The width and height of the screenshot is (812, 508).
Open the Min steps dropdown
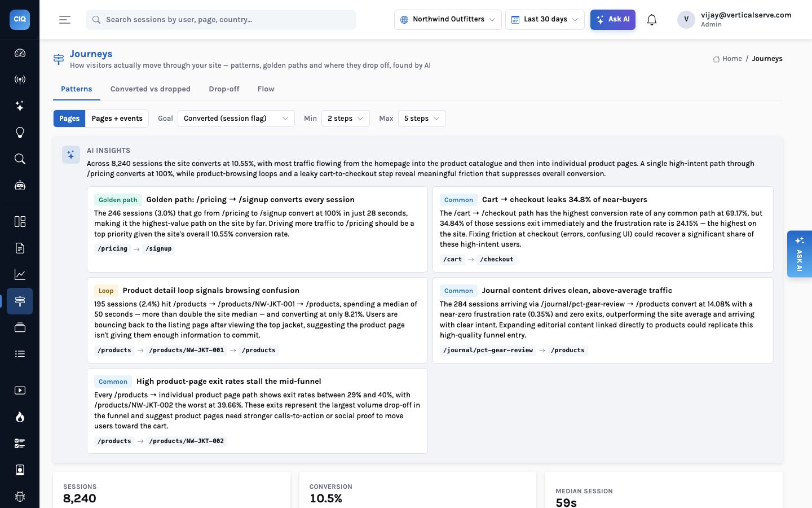coord(346,119)
